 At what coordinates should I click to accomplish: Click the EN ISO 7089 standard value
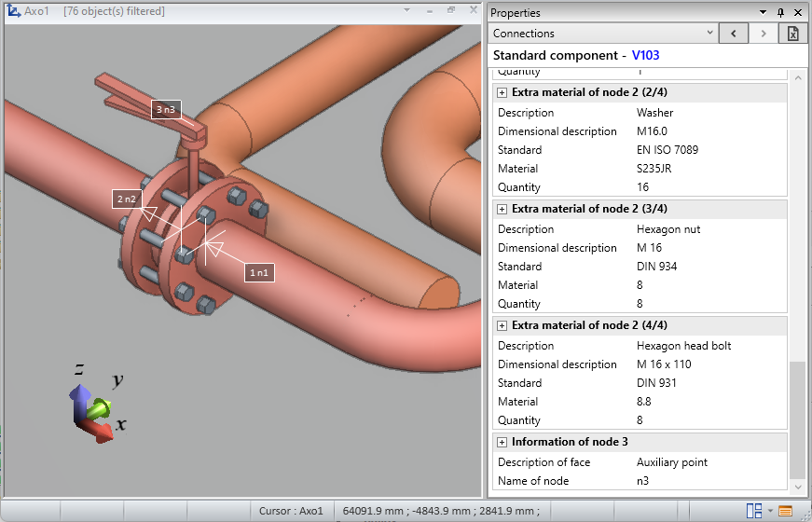[x=667, y=150]
